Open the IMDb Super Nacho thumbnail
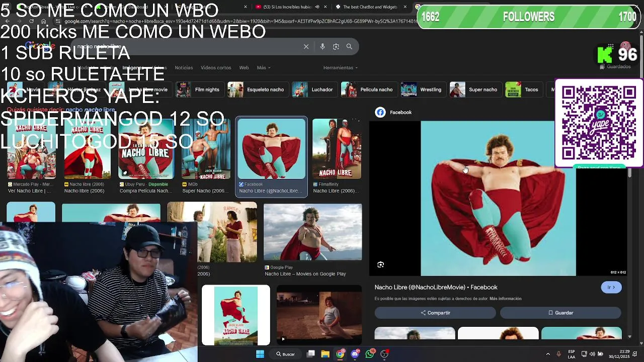The width and height of the screenshot is (644, 362). tap(206, 149)
